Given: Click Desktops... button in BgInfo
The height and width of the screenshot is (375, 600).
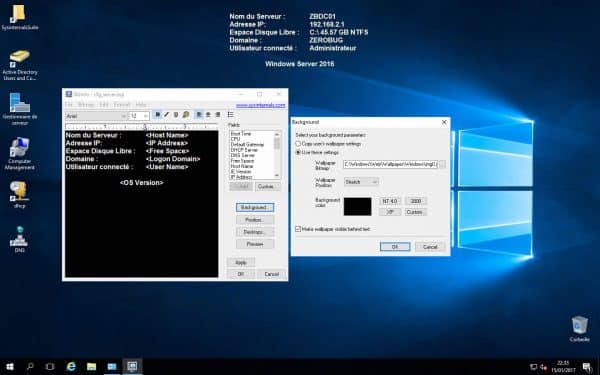Looking at the screenshot, I should pyautogui.click(x=255, y=232).
